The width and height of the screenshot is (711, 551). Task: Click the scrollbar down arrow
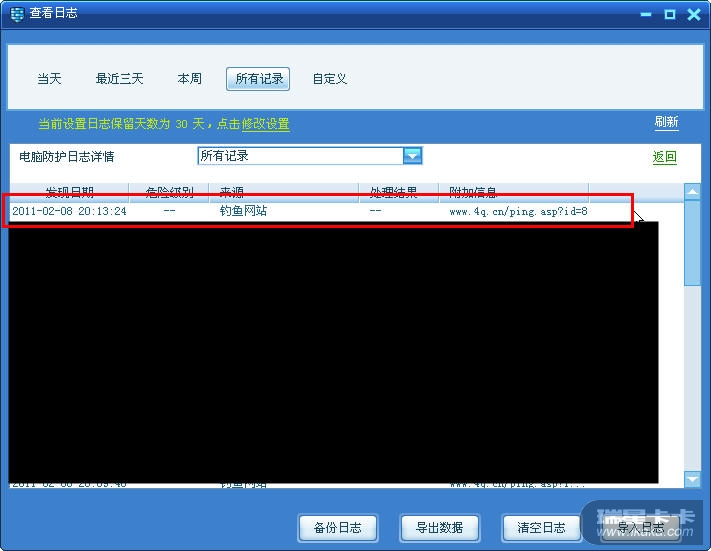click(x=692, y=479)
